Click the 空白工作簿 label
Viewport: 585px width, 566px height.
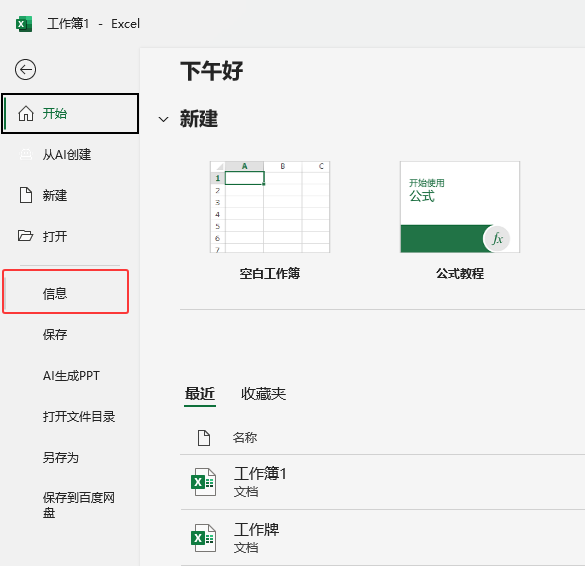pos(270,273)
